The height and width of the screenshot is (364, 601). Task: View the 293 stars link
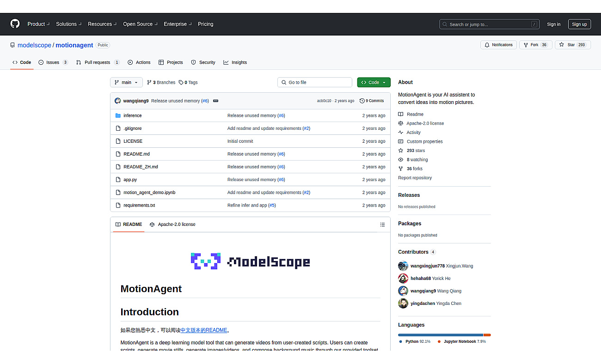point(411,151)
